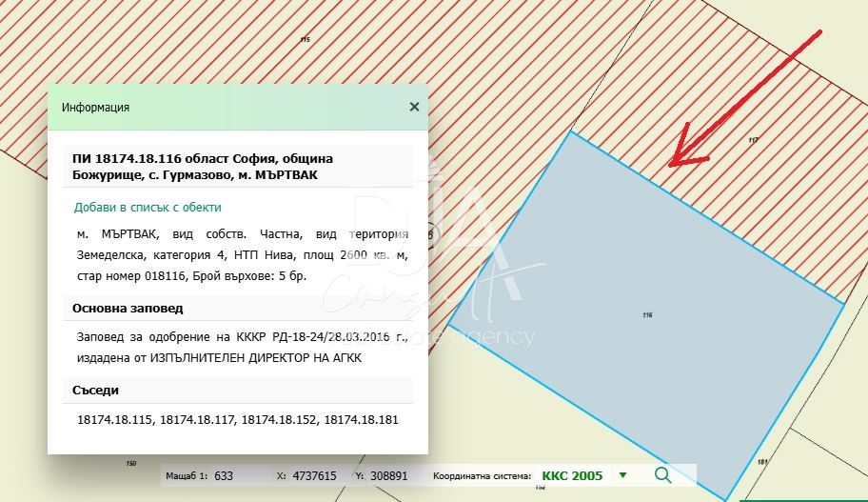Click the 'Основна заповед' section header
Screen dimensions: 868x502
click(x=128, y=309)
